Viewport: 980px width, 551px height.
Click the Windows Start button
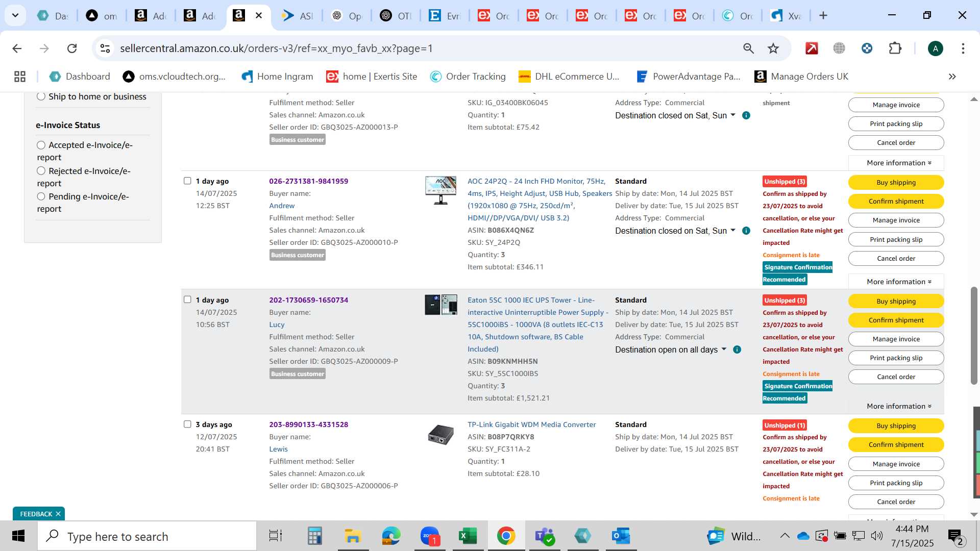[x=18, y=536]
